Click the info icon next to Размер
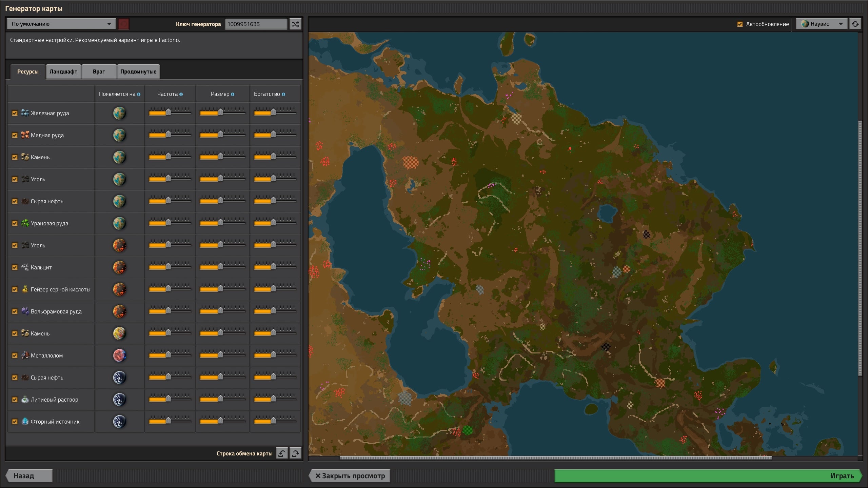Screen dimensions: 868x488 pos(233,94)
